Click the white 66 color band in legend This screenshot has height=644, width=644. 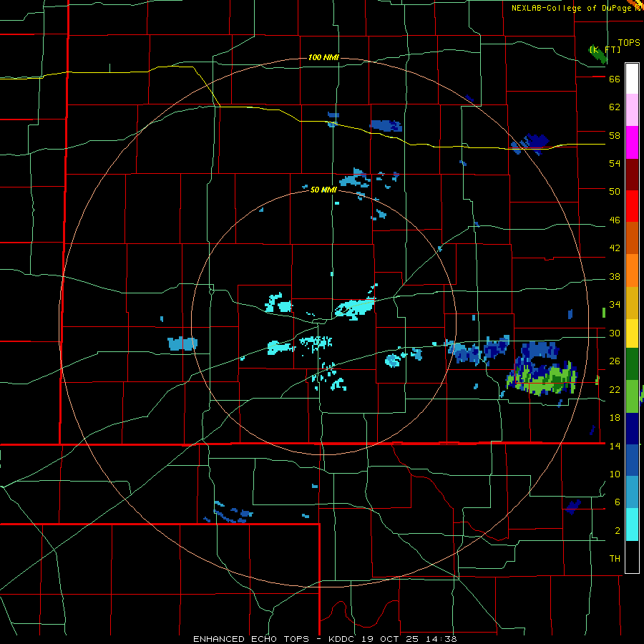[x=632, y=79]
